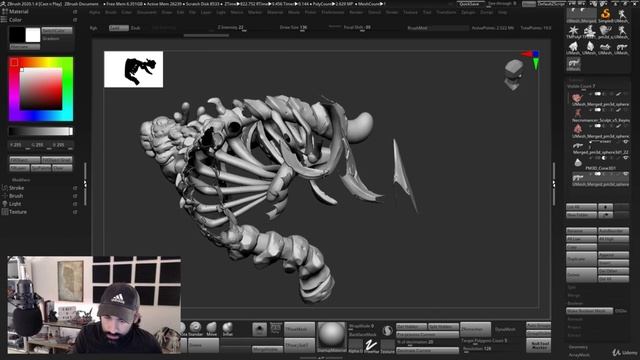Screen dimensions: 640x360
Task: Click the dot stroke-type icon in bottom shelf
Action: pos(259,329)
